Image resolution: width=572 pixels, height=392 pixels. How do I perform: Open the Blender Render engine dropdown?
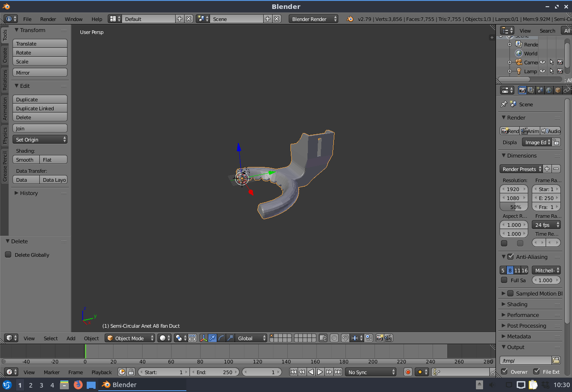(x=314, y=19)
